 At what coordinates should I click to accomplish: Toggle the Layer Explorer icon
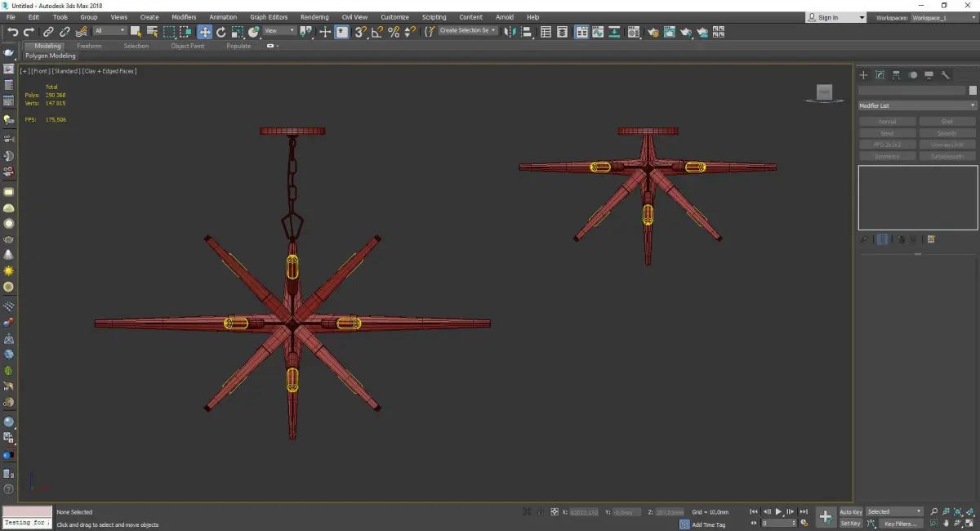pos(562,32)
